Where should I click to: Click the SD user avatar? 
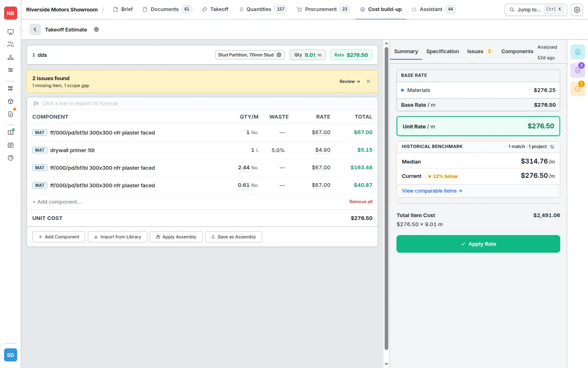pyautogui.click(x=11, y=355)
